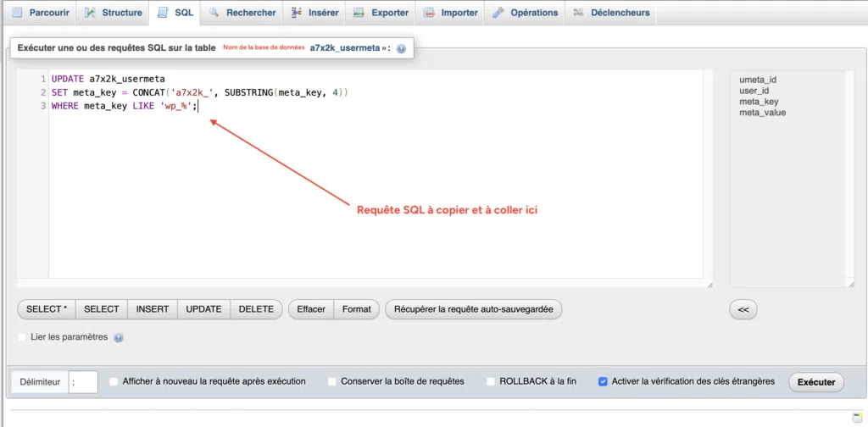The height and width of the screenshot is (427, 868).
Task: Click help icon next to Lier les paramètres
Action: tap(119, 337)
